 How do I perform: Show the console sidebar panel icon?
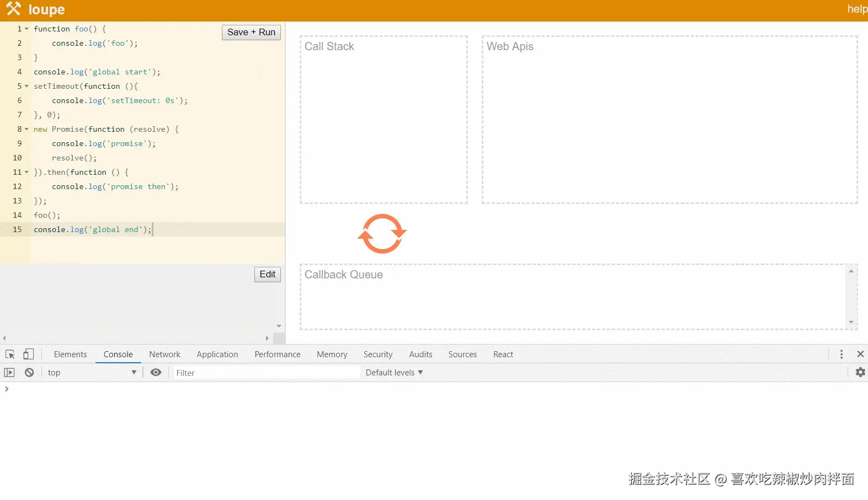pos(9,373)
